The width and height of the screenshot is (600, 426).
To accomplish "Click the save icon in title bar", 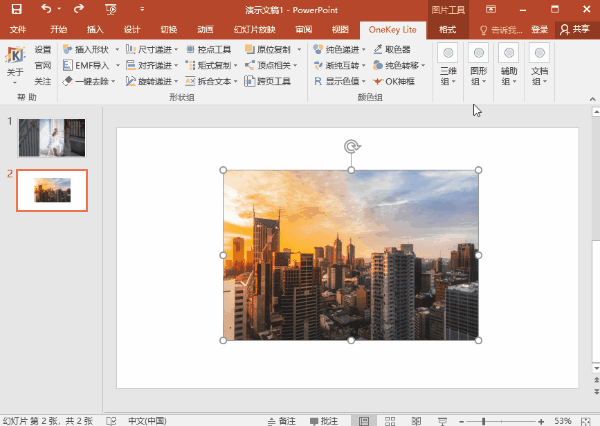I will pos(16,9).
